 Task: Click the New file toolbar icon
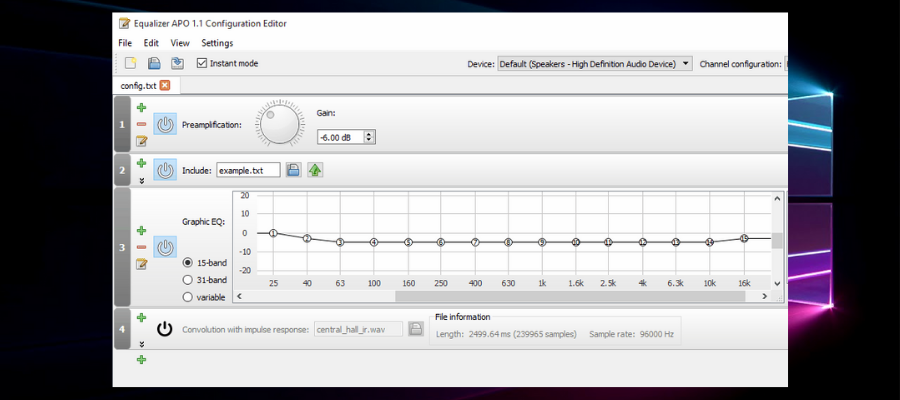coord(131,63)
